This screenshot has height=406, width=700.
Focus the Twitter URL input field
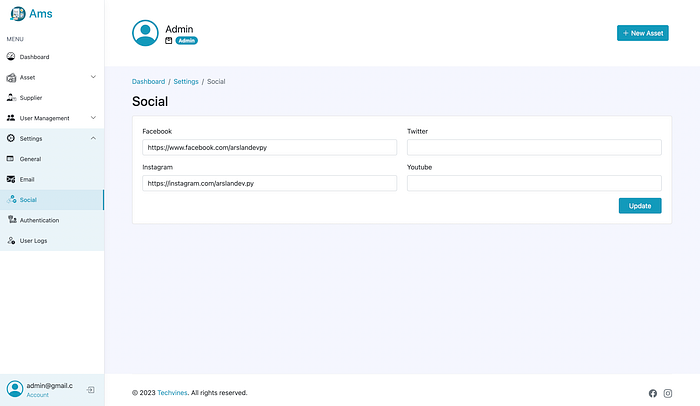coord(534,147)
